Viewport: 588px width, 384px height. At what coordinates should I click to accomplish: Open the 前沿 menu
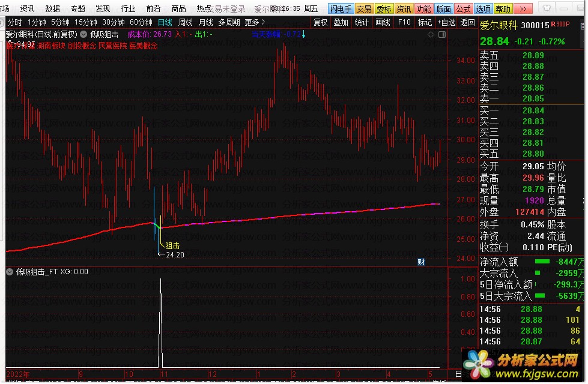click(x=153, y=8)
